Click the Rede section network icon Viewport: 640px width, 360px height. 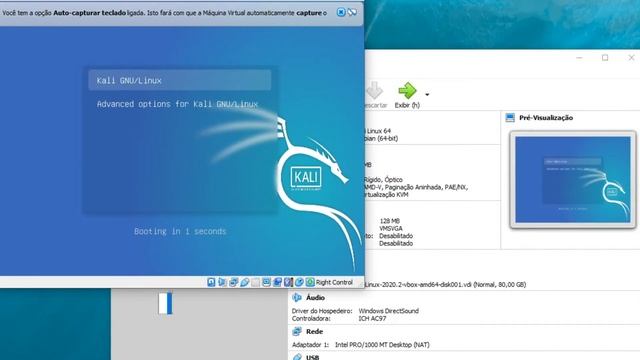coord(297,331)
